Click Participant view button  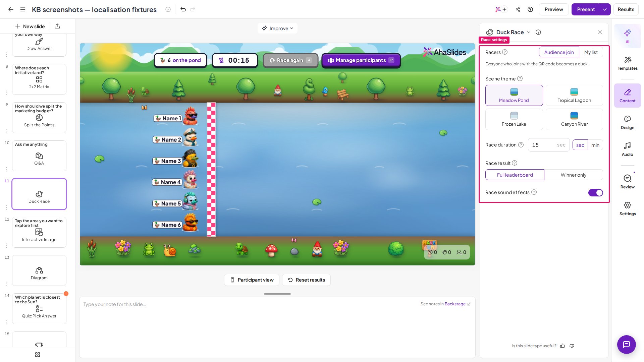[x=252, y=280]
